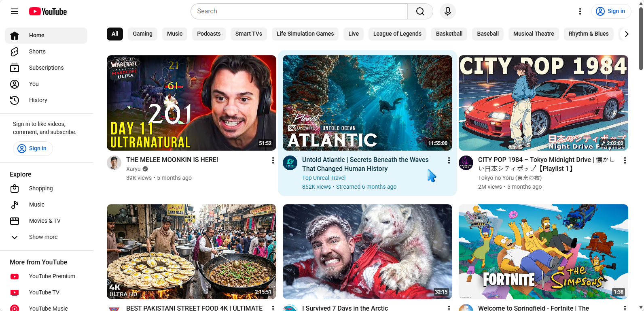The height and width of the screenshot is (311, 644).
Task: Click Sign in button in top bar
Action: (x=611, y=11)
